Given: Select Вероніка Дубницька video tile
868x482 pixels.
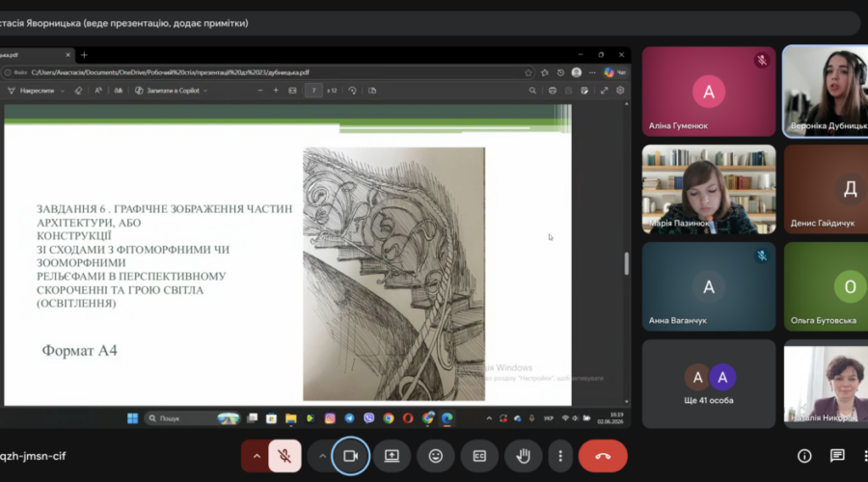Looking at the screenshot, I should pos(826,92).
